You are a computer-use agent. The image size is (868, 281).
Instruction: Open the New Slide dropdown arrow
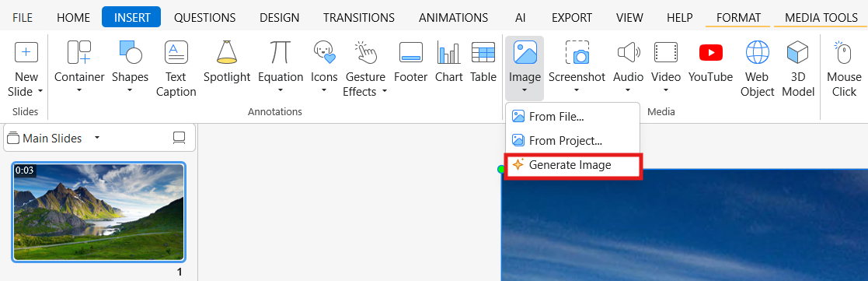tap(40, 91)
